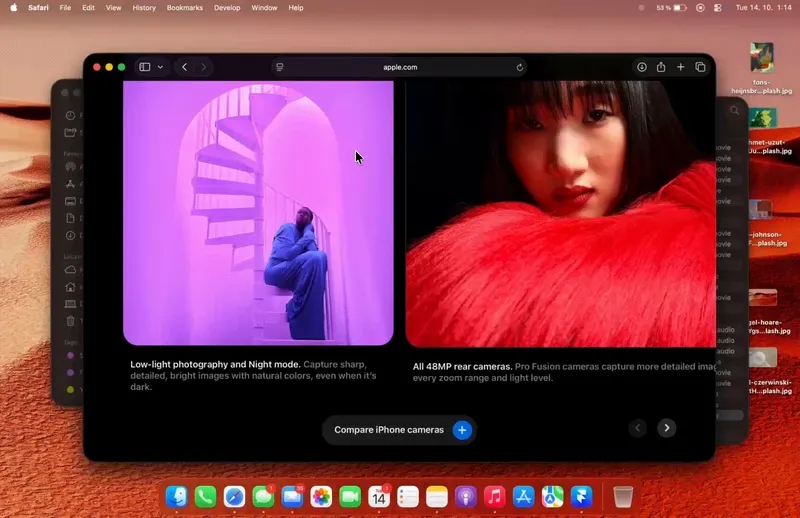
Task: Select yellow-green tag in background Finder sidebar
Action: pyautogui.click(x=71, y=389)
